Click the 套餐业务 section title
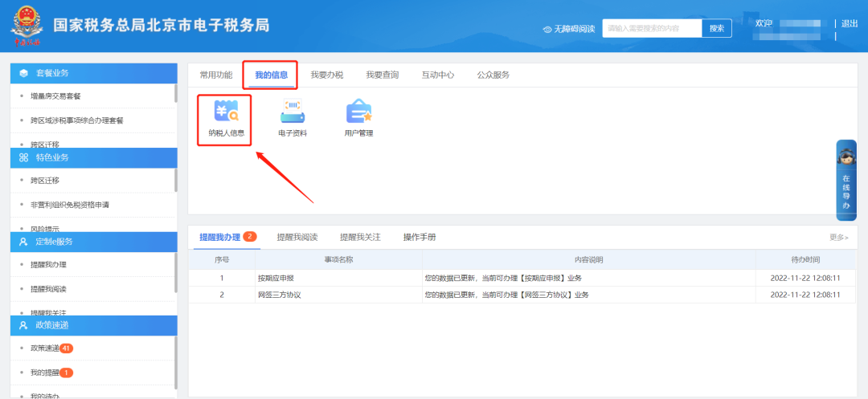 (52, 73)
